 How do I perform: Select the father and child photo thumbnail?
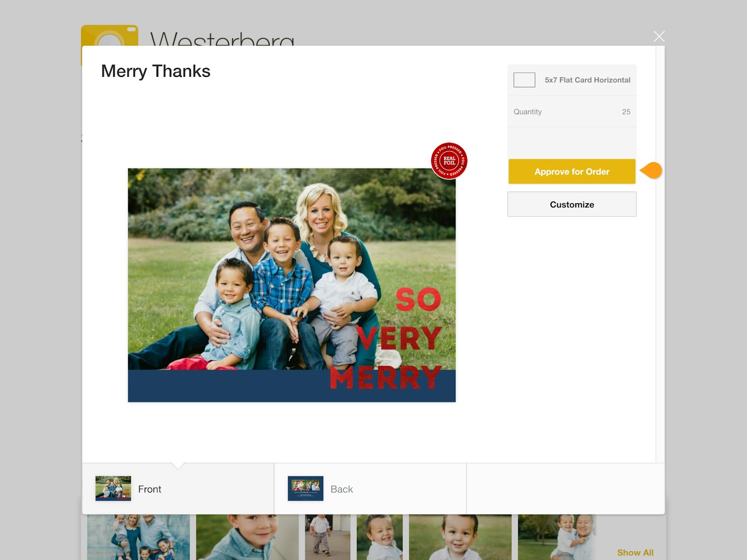pos(557,537)
